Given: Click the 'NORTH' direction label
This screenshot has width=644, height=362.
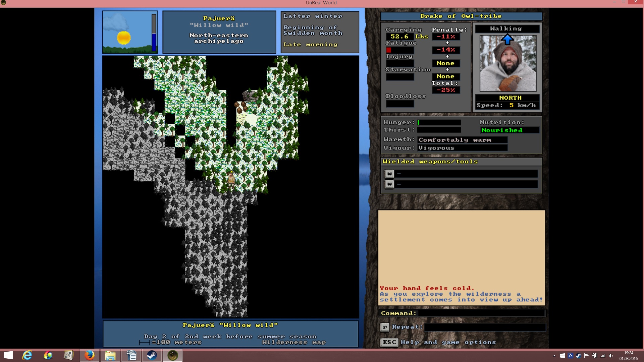Looking at the screenshot, I should click(510, 98).
